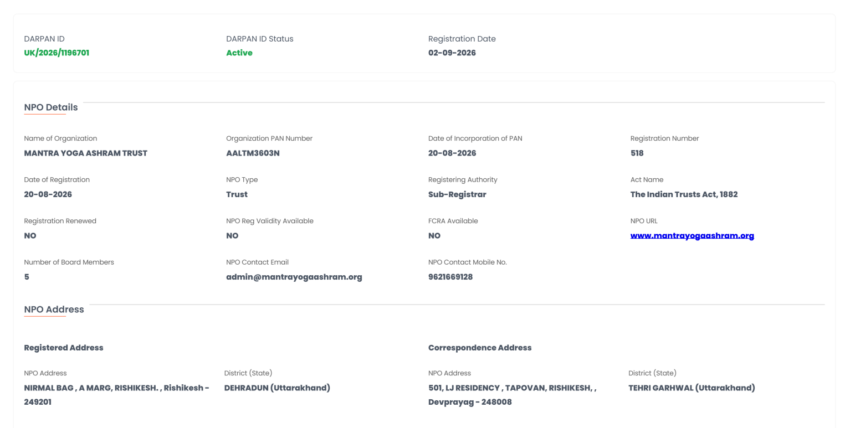Click the Date of Registration value 20-08-2026
This screenshot has width=850, height=428.
tap(48, 194)
